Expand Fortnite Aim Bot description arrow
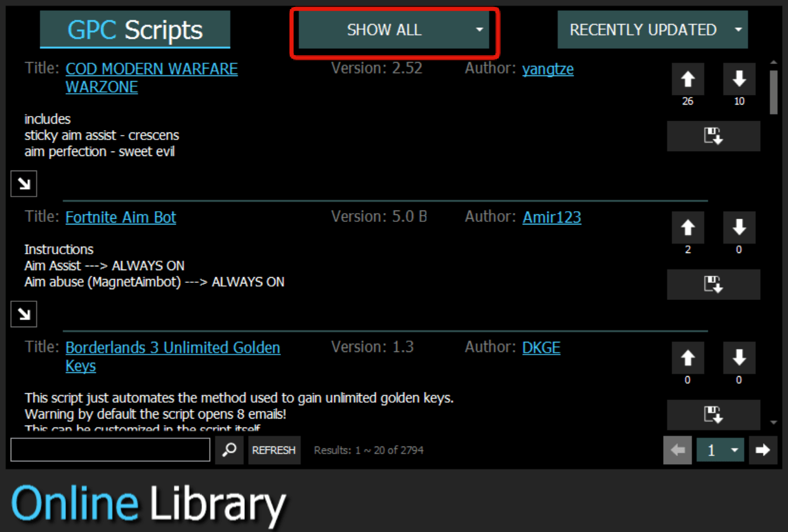The width and height of the screenshot is (788, 532). (x=24, y=314)
